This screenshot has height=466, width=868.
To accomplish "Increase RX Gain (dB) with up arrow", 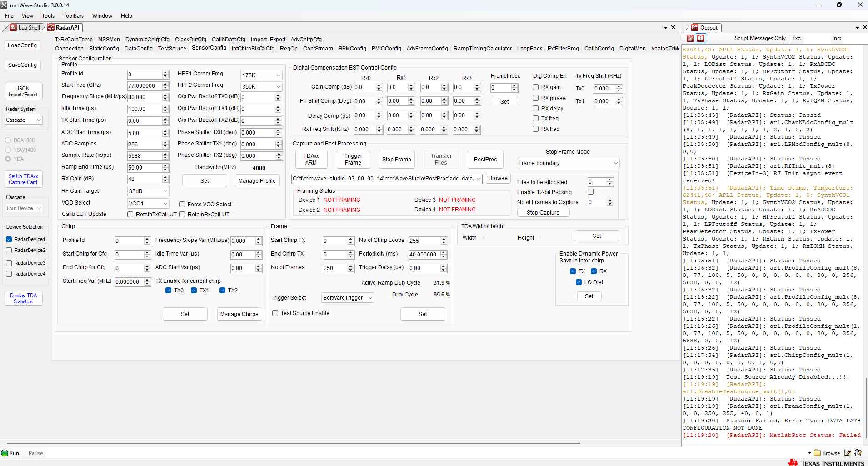I will [165, 177].
